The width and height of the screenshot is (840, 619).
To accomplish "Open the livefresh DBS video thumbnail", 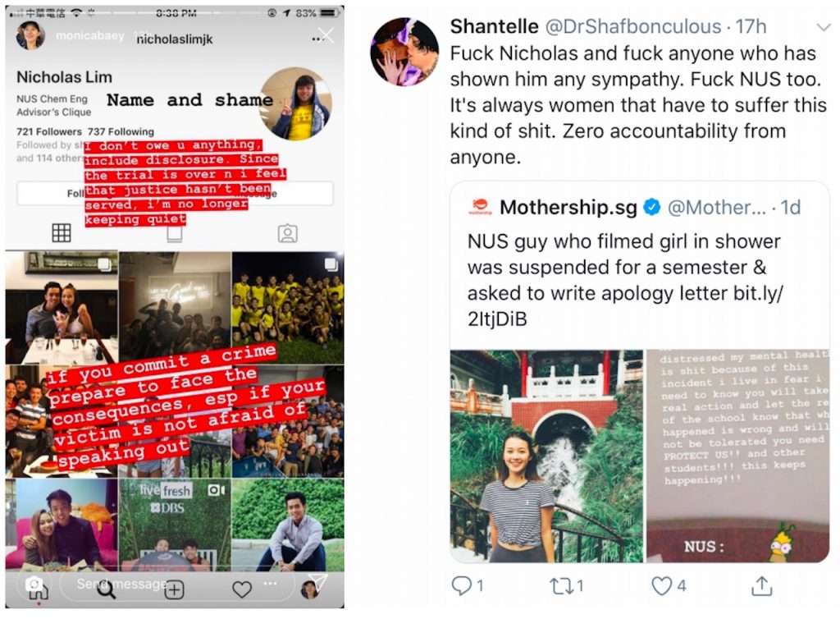I will point(175,525).
